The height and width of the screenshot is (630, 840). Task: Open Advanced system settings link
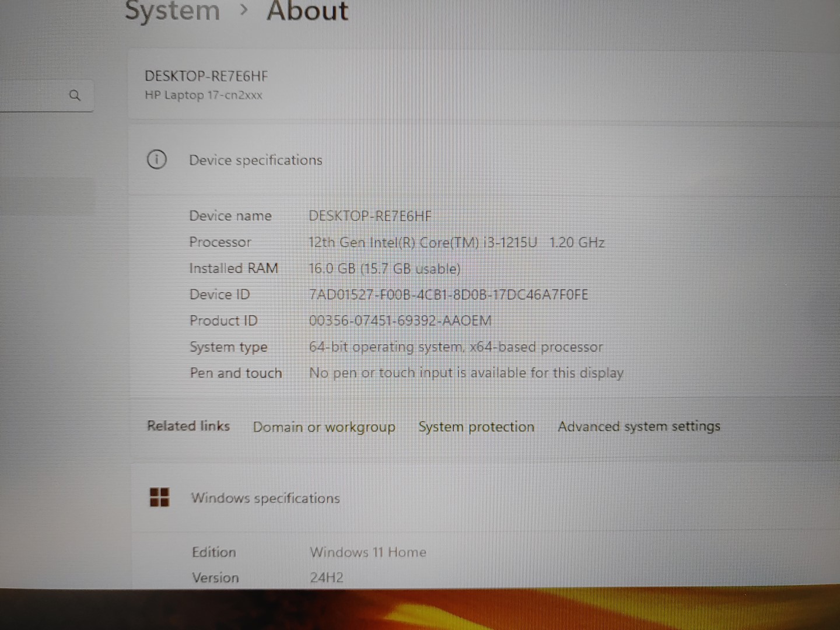click(x=639, y=426)
